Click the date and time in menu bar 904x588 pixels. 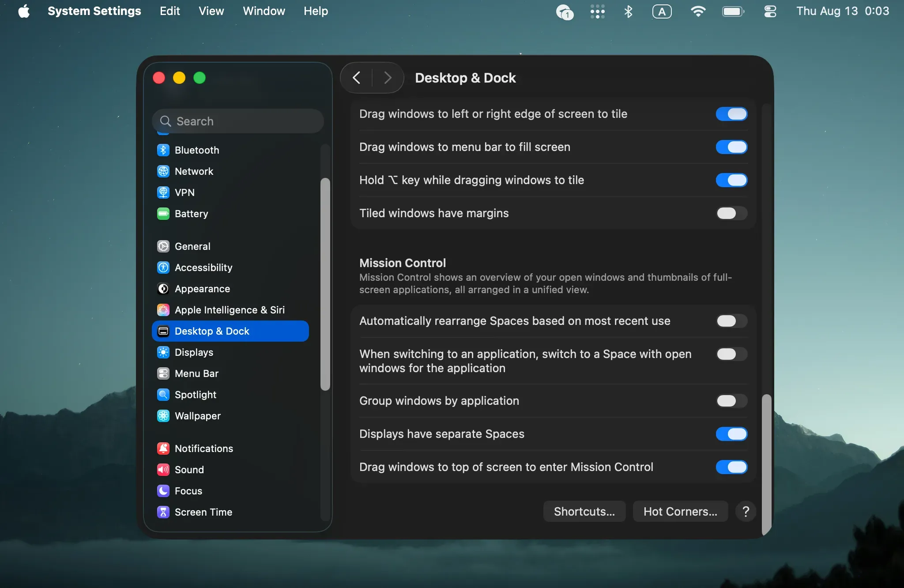[843, 11]
